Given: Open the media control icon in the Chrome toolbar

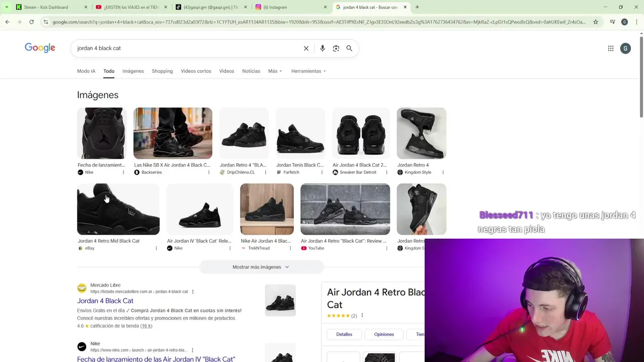Looking at the screenshot, I should coord(612,22).
